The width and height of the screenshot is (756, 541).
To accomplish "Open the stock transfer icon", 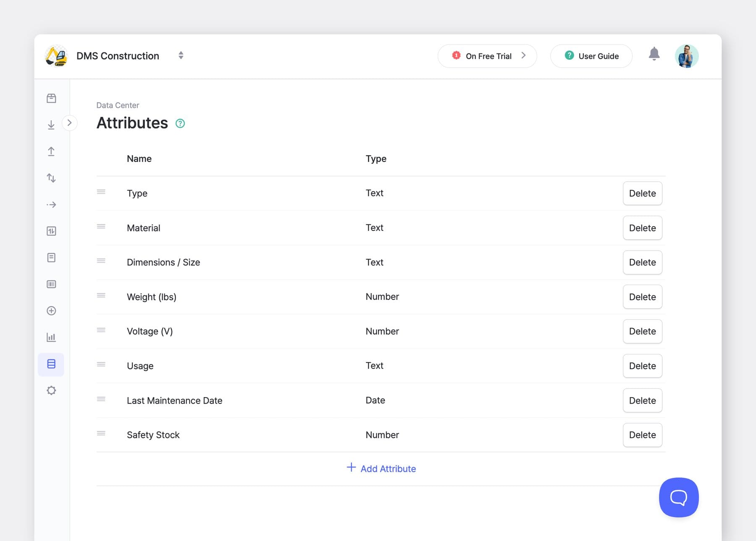I will 51,178.
